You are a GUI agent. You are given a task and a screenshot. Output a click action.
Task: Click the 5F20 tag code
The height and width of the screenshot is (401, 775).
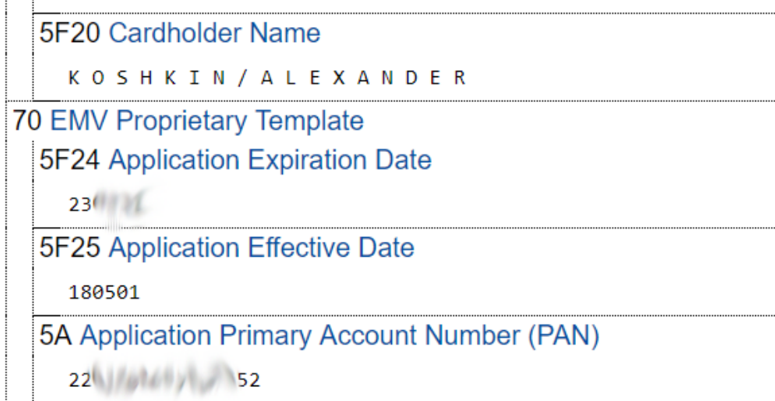[x=70, y=33]
